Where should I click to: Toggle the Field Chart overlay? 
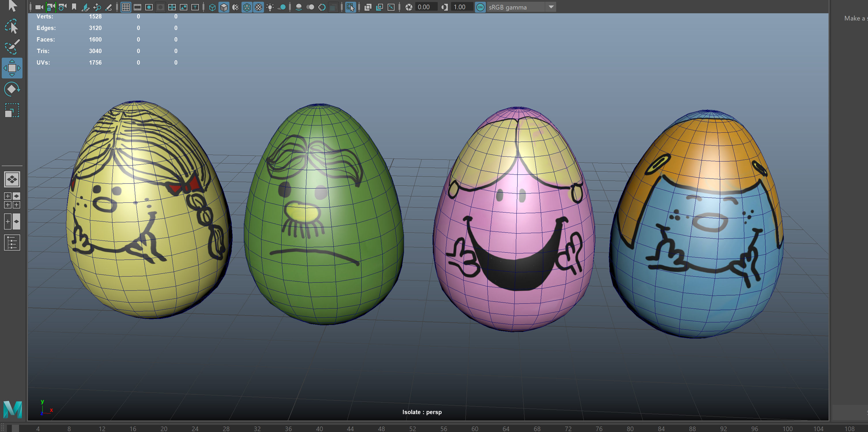(172, 7)
